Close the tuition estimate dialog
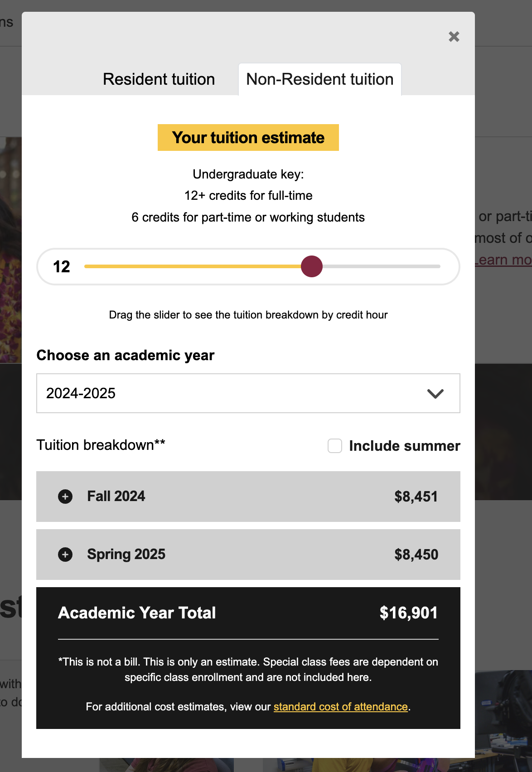 (454, 37)
